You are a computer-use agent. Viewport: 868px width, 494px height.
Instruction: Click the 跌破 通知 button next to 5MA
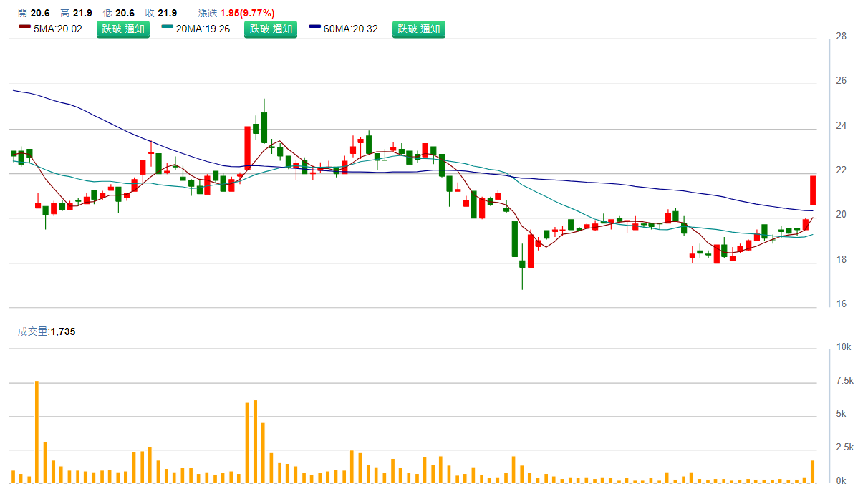tap(123, 29)
